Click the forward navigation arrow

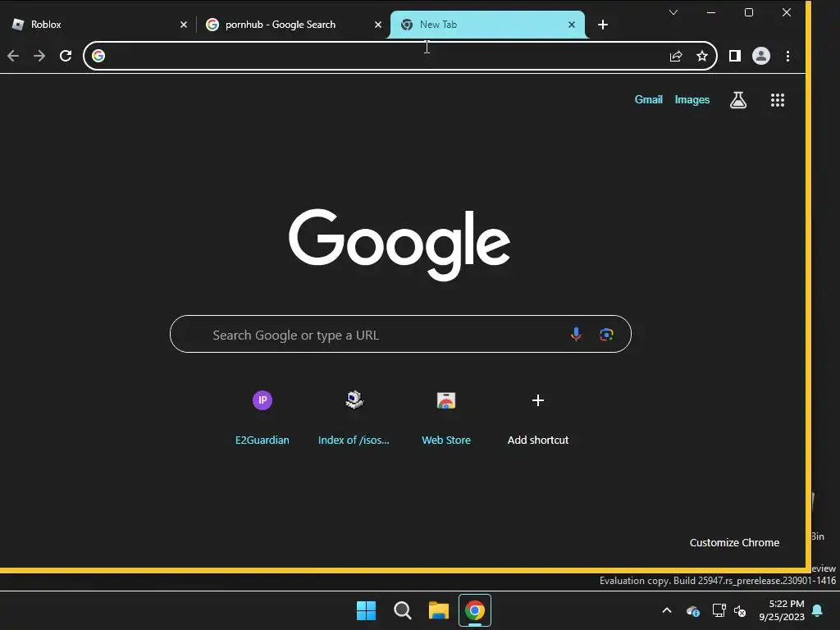(x=39, y=56)
